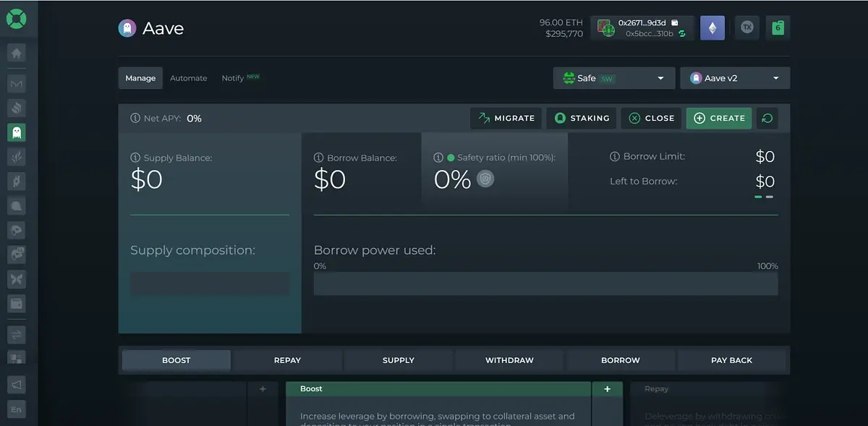Select the Supply action tab
This screenshot has height=426, width=868.
tap(399, 360)
